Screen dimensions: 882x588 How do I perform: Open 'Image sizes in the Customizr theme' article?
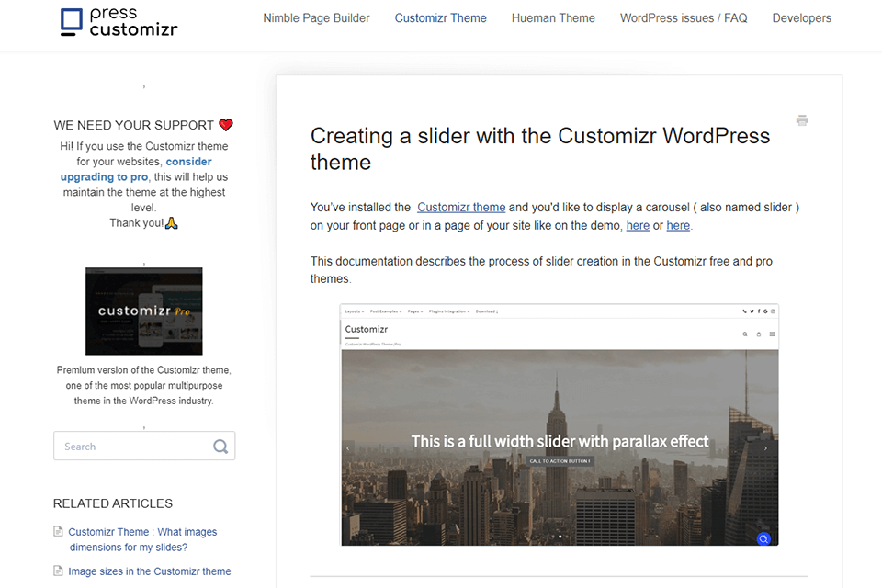(150, 571)
